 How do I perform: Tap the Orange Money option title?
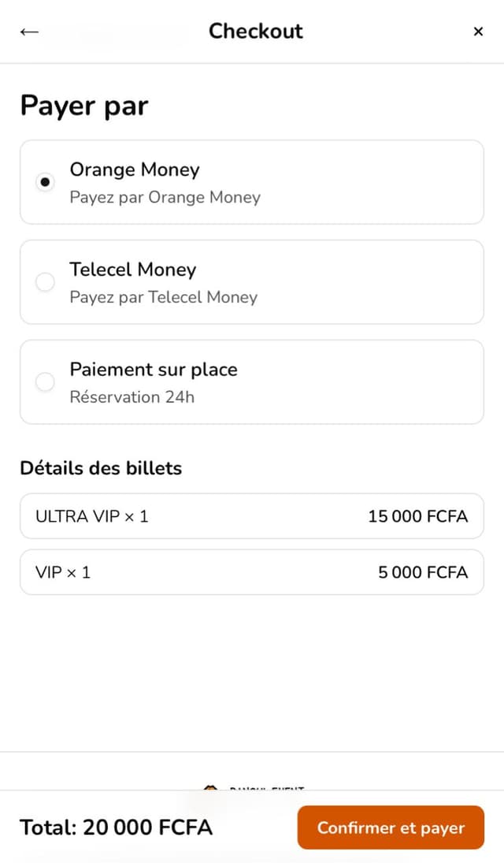click(x=135, y=169)
